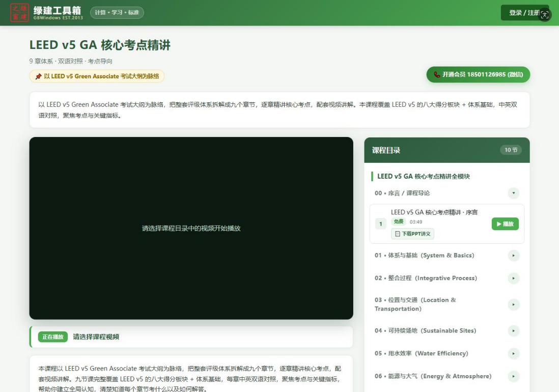Select lesson number 1 badge
This screenshot has width=559, height=392.
point(381,224)
